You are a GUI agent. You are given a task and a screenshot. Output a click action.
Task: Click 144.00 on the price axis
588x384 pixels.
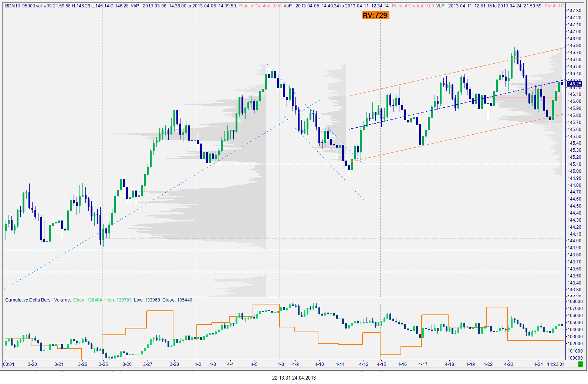click(x=574, y=241)
